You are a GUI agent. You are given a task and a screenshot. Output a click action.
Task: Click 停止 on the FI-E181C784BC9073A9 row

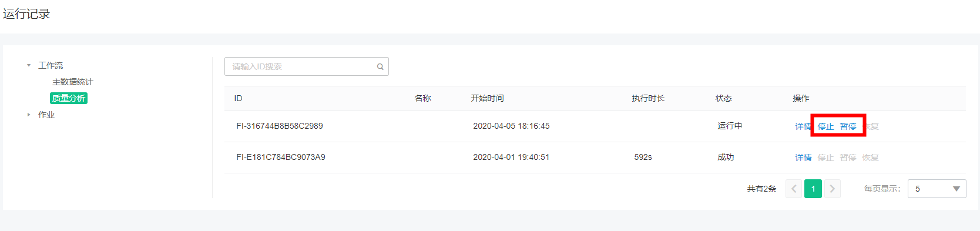[x=825, y=158]
